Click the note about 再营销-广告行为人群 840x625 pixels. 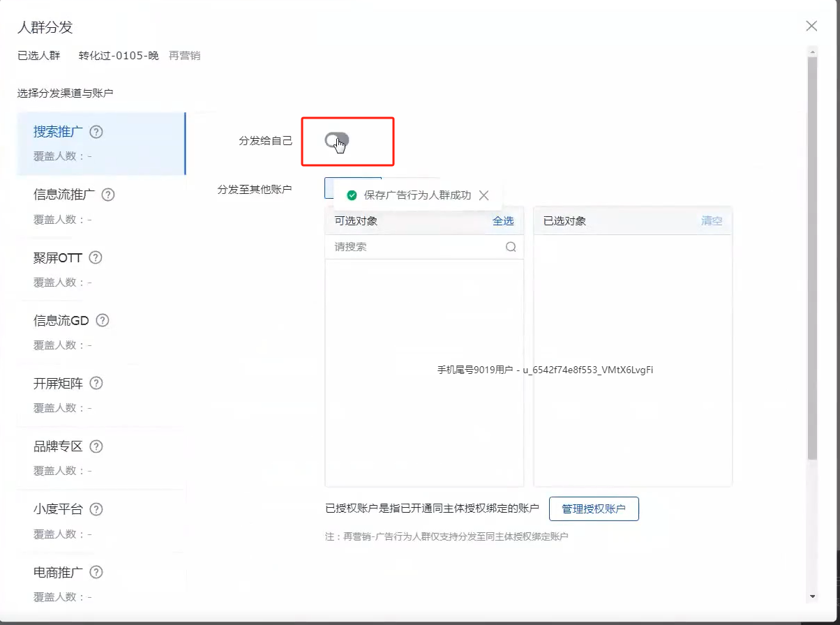click(x=447, y=536)
